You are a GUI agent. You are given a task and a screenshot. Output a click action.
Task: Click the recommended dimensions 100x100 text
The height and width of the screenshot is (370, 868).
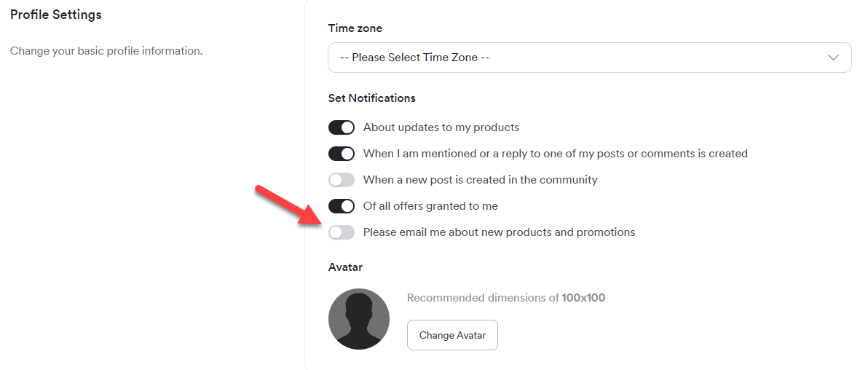505,297
